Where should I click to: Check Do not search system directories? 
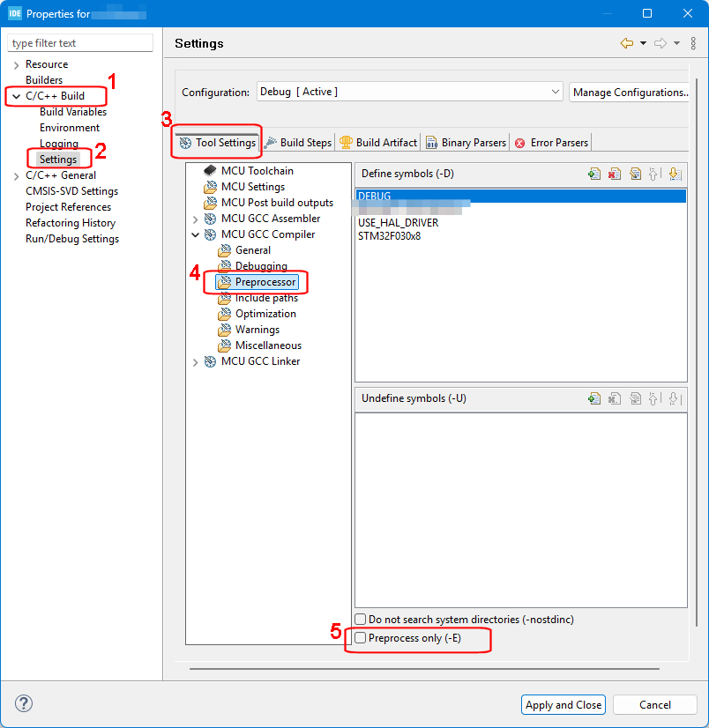pos(361,620)
